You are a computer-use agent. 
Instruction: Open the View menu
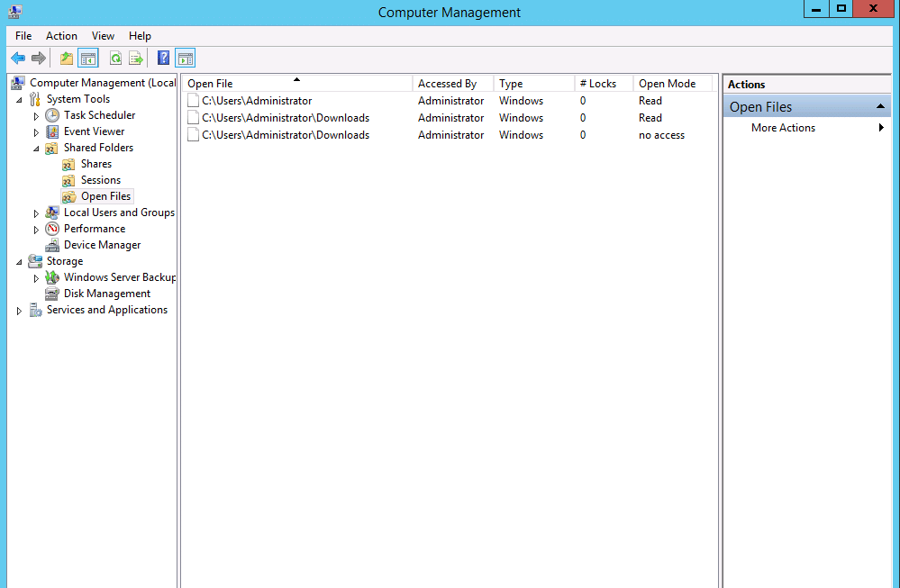[x=103, y=35]
